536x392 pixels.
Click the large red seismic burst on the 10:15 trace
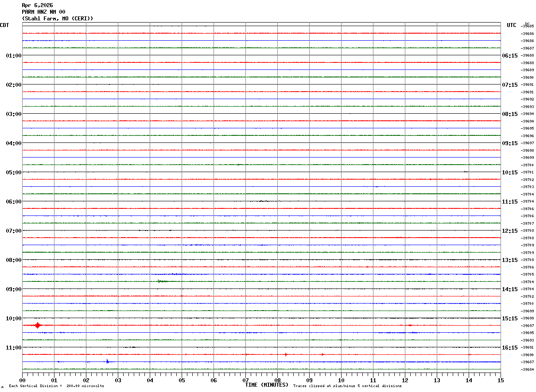pos(38,325)
